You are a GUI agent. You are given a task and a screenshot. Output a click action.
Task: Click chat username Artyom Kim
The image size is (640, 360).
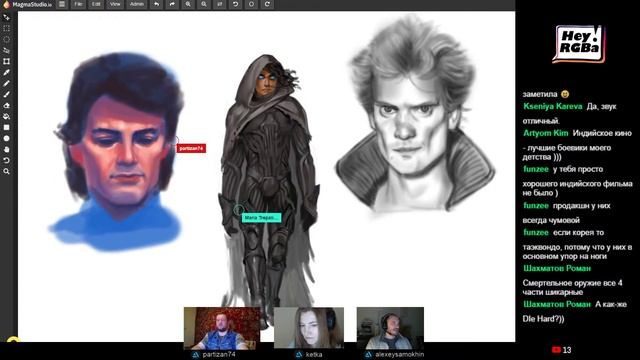point(546,133)
